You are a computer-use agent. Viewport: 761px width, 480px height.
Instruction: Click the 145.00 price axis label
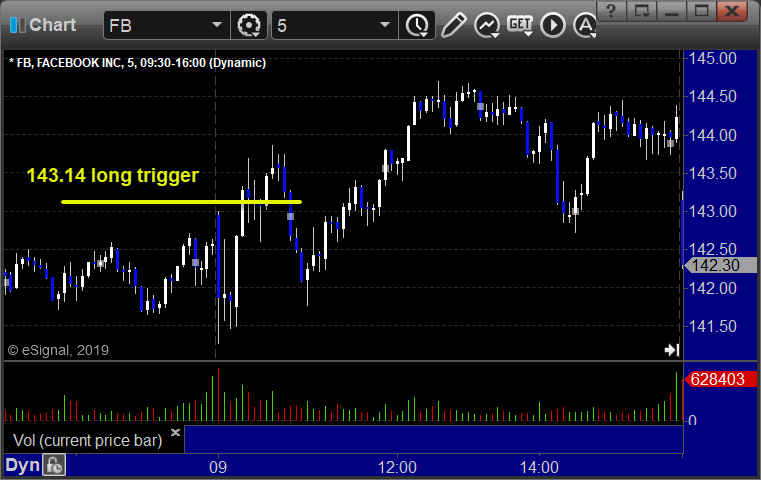pos(712,59)
